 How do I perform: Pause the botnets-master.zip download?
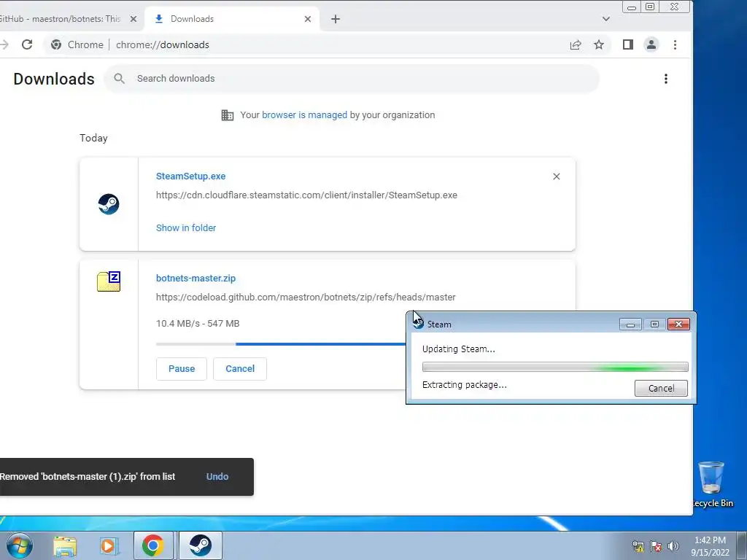[x=182, y=369]
